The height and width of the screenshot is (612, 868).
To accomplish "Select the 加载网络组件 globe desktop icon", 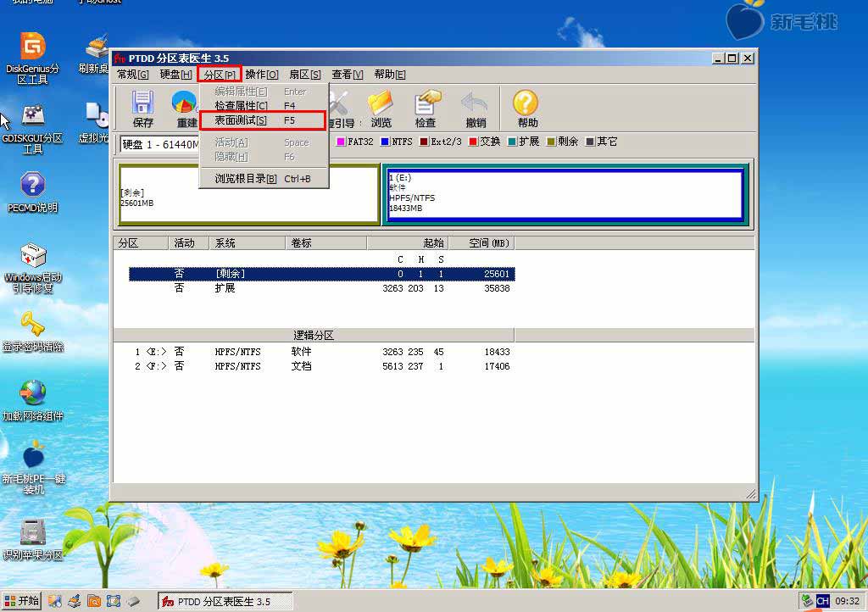I will click(33, 401).
